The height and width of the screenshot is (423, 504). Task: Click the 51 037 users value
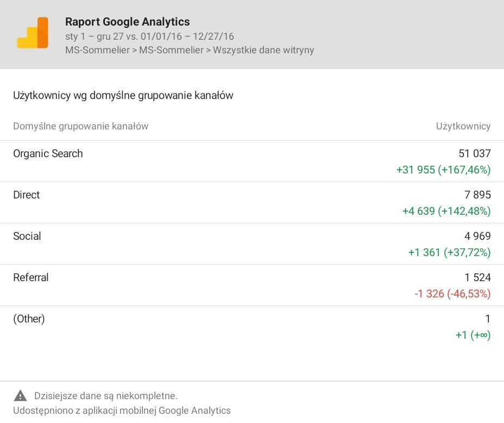point(474,154)
